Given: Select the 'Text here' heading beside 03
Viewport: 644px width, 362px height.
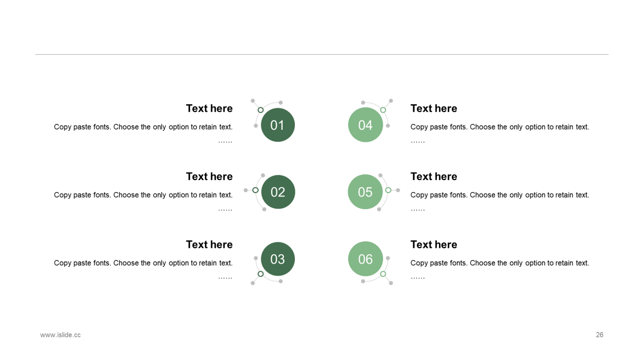Looking at the screenshot, I should pos(209,244).
